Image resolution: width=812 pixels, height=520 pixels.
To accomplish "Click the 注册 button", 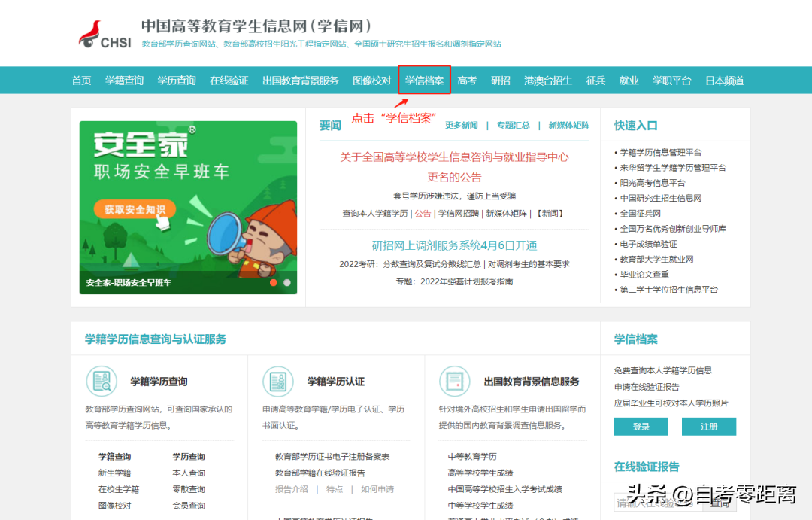I will (x=709, y=427).
